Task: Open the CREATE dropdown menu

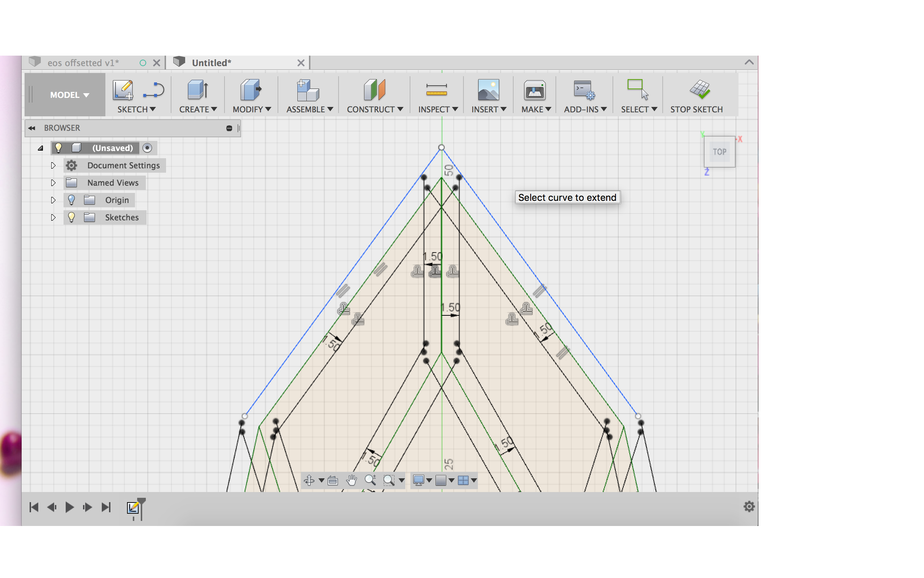Action: 198,109
